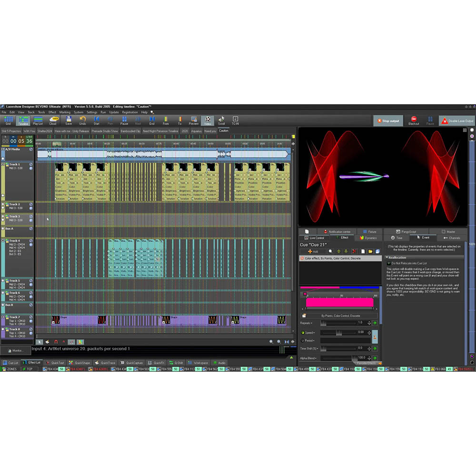Switch to the QuickShape tab
This screenshot has height=476, width=476.
tap(79, 363)
